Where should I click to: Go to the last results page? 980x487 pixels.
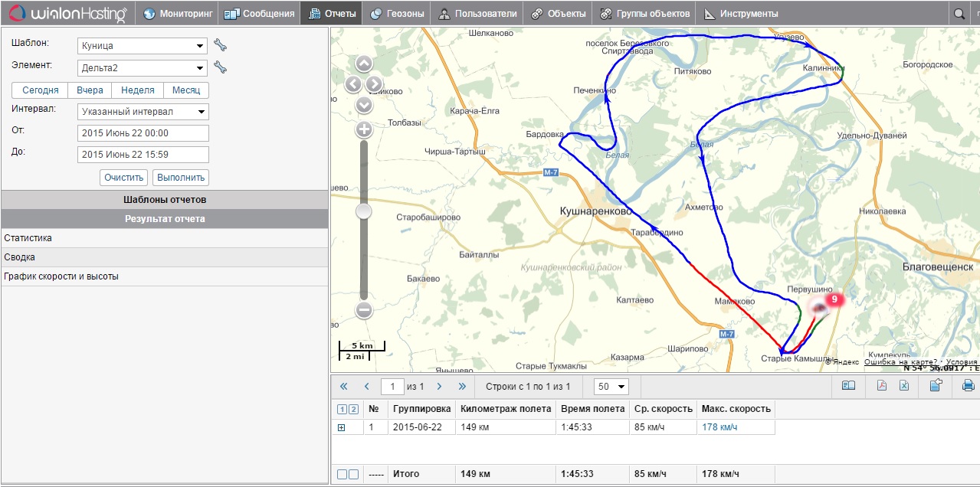click(462, 387)
